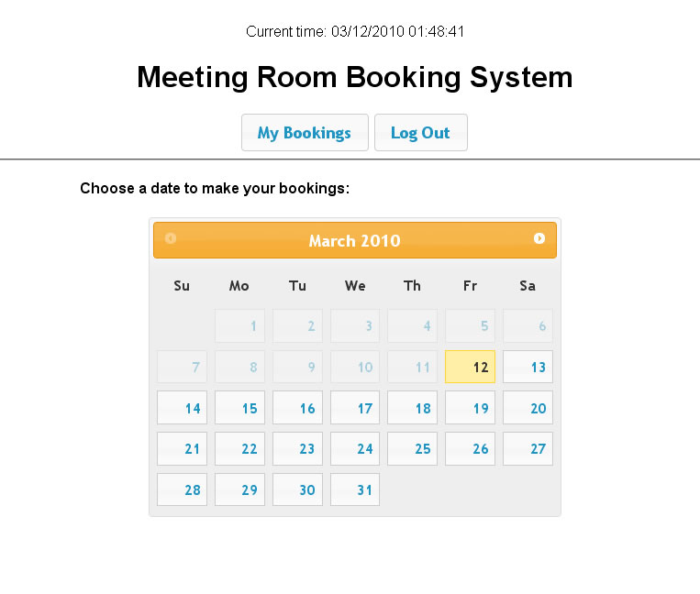Pick March 13 on the calendar
This screenshot has width=700, height=594.
point(528,367)
